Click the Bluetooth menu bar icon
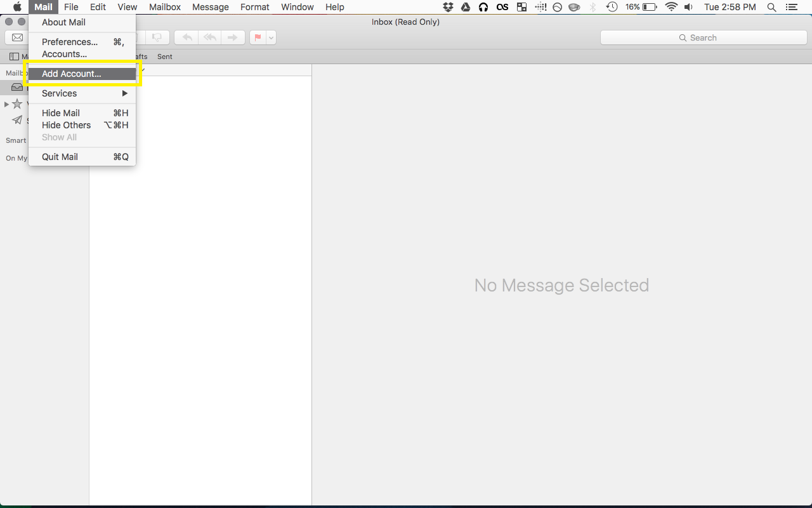This screenshot has height=508, width=812. (593, 7)
